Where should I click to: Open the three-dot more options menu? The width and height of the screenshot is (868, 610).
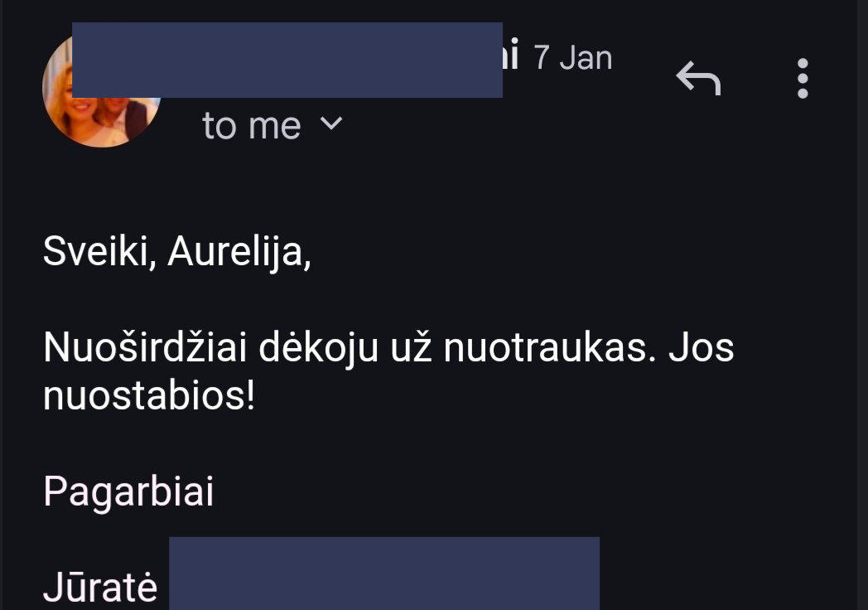[803, 78]
